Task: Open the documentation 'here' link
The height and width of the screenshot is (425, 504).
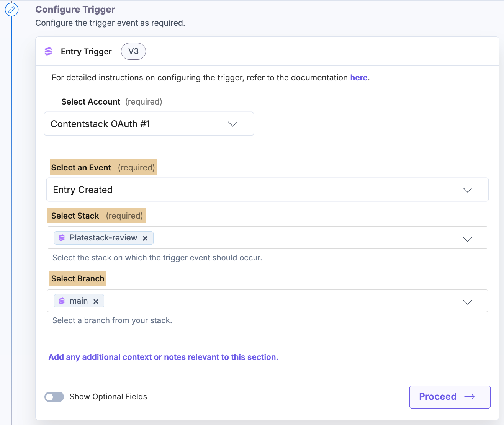Action: (359, 78)
